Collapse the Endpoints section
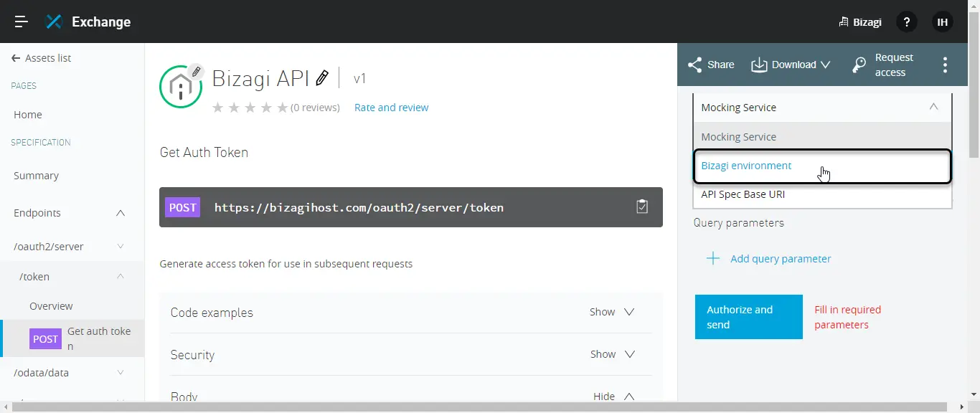Image resolution: width=980 pixels, height=413 pixels. click(121, 213)
